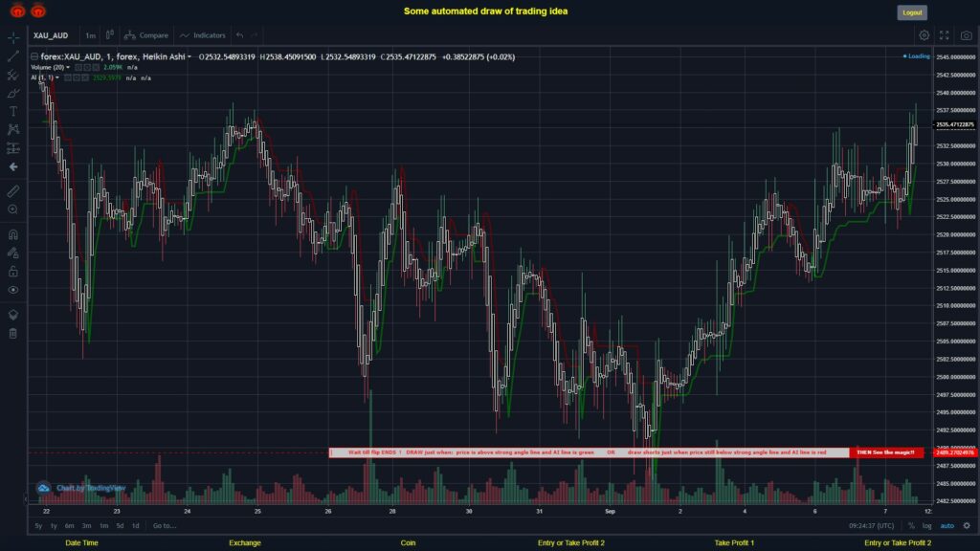Click the current price label 2535.47122875

(954, 125)
